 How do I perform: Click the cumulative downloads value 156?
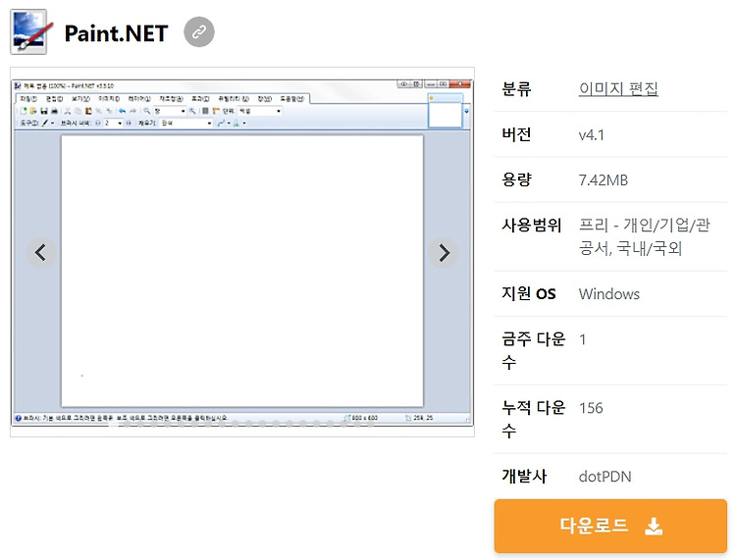[x=591, y=408]
